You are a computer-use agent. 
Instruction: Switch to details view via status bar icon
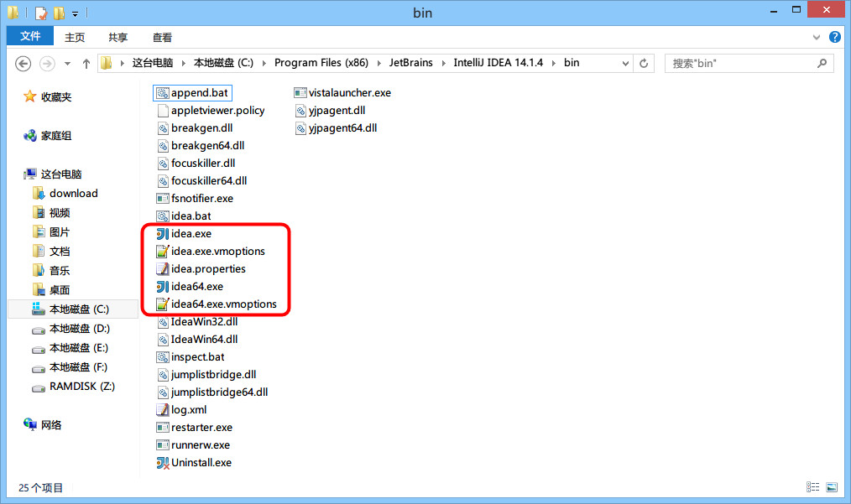coord(812,486)
